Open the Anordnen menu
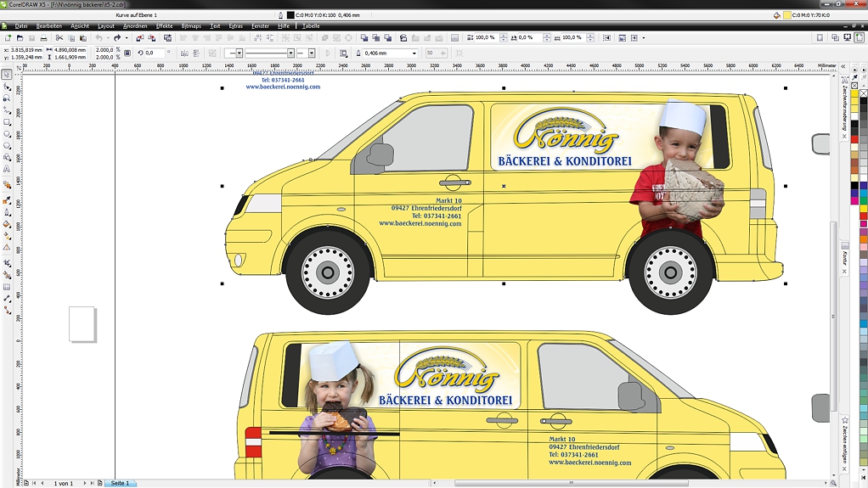868x488 pixels. click(135, 26)
